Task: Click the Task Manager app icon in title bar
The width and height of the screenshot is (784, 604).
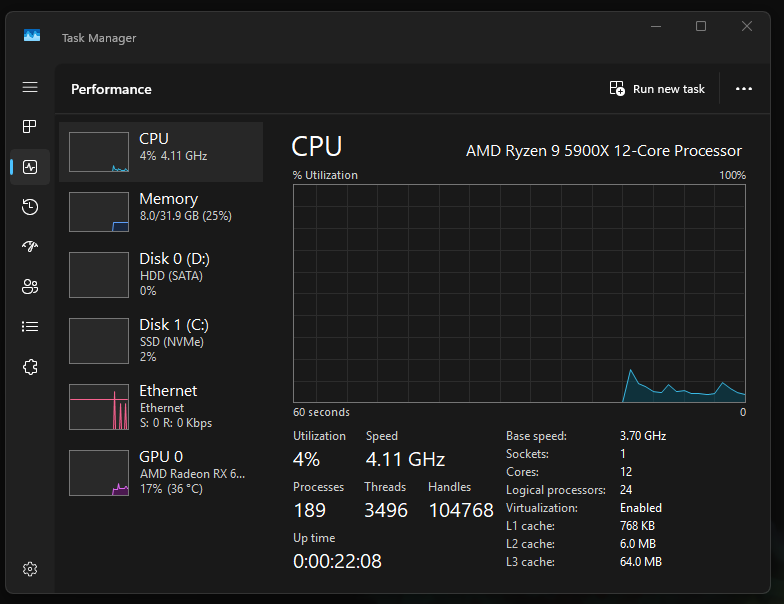Action: pyautogui.click(x=32, y=36)
